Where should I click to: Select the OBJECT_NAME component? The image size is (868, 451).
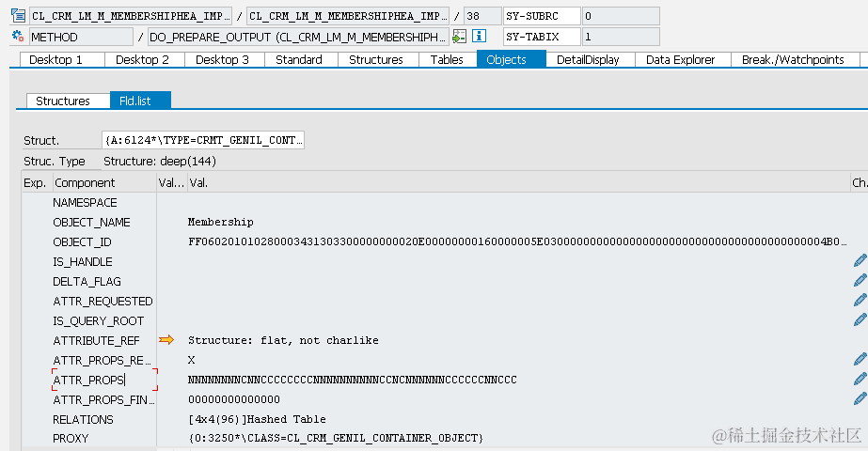91,222
